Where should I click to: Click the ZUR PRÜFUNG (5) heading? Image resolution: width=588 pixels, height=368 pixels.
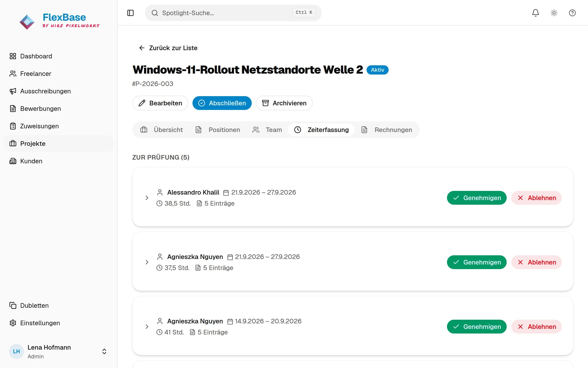[x=161, y=158]
